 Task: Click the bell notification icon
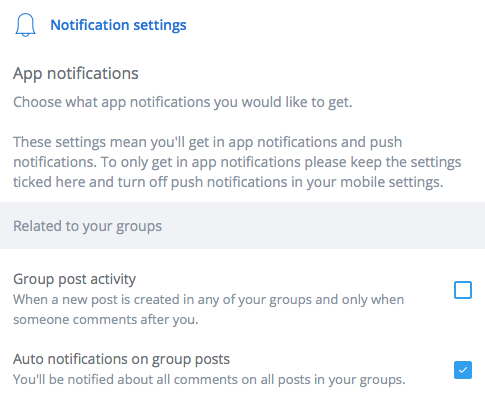(25, 25)
